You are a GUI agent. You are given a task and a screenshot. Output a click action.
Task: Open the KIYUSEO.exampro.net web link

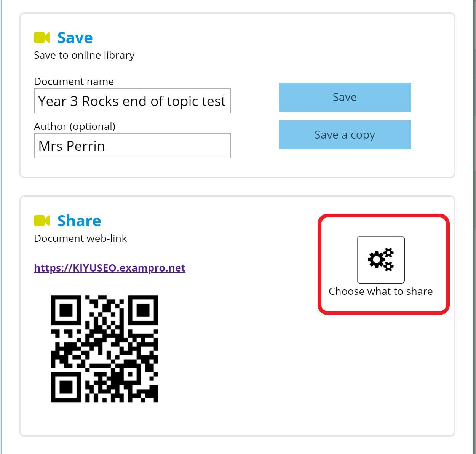(x=110, y=268)
